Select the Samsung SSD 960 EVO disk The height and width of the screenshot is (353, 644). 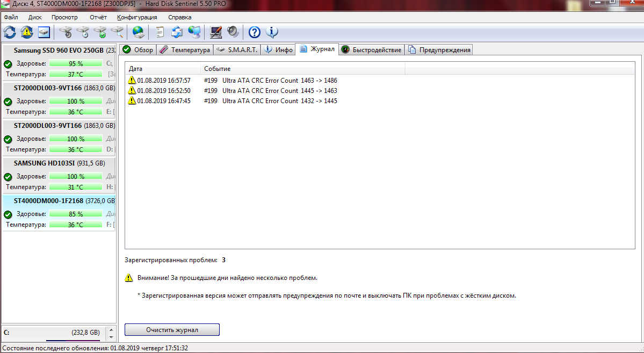59,51
